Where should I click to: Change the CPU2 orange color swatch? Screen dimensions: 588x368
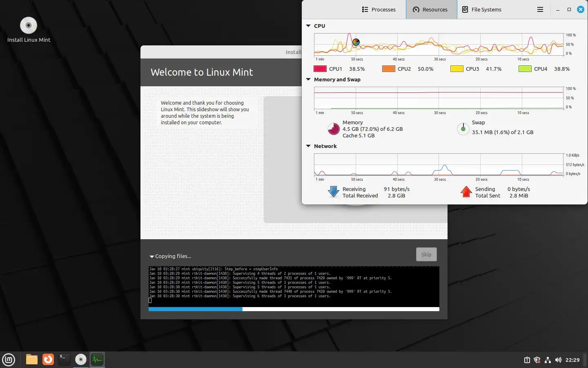(x=388, y=69)
